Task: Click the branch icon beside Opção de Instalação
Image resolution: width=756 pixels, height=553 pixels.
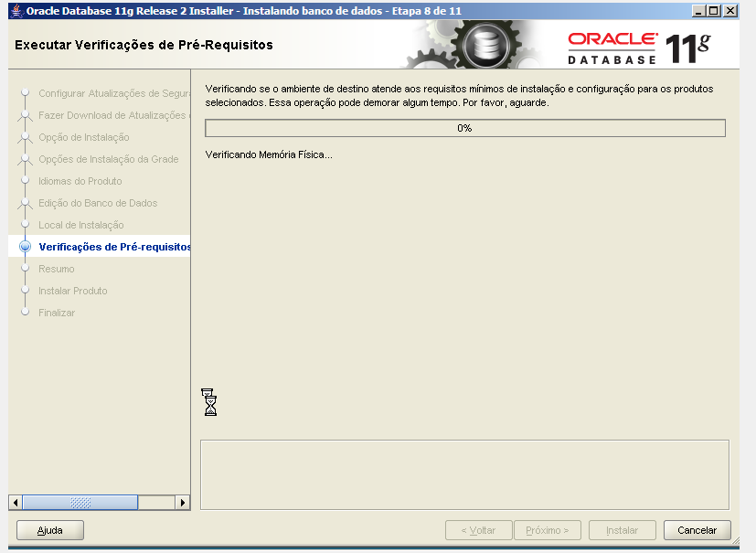Action: [25, 137]
